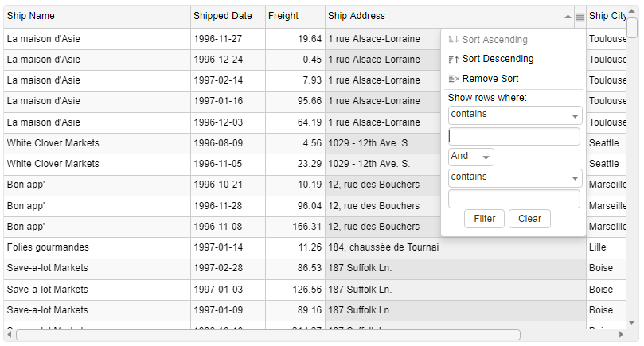Screen dimensions: 644x346
Task: Click the Freight column header
Action: click(x=295, y=17)
